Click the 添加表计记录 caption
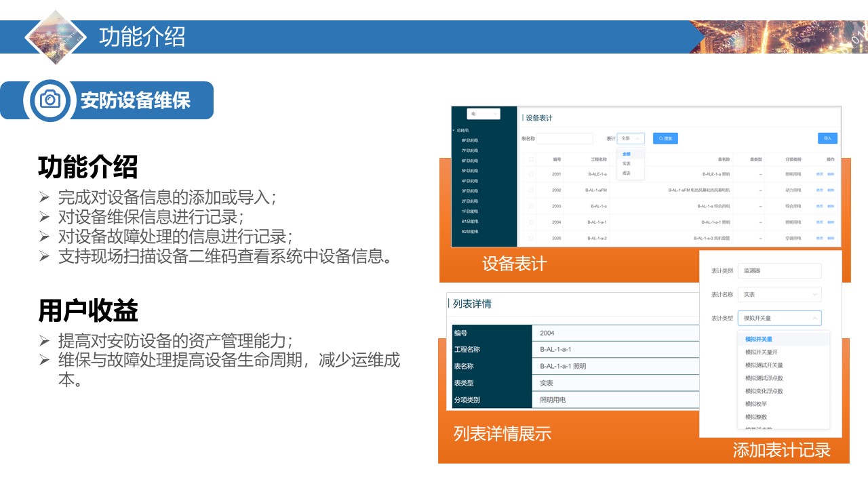Viewport: 868px width, 488px height. point(782,450)
